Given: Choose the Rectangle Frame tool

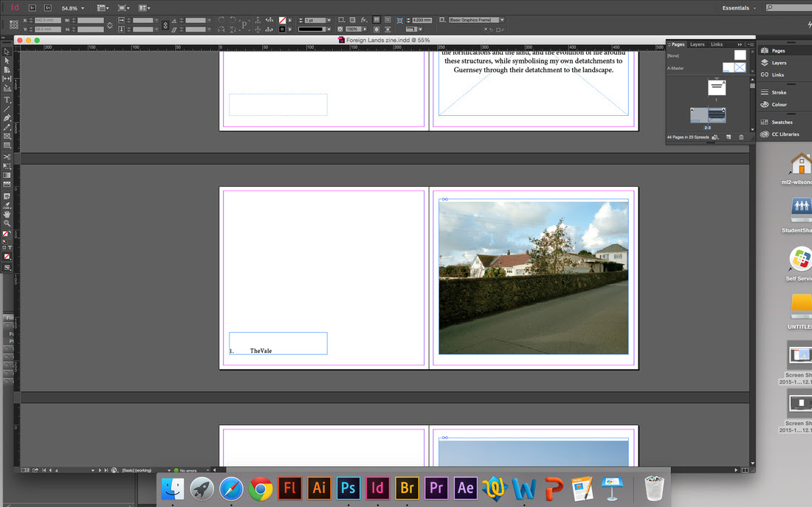Looking at the screenshot, I should (7, 137).
